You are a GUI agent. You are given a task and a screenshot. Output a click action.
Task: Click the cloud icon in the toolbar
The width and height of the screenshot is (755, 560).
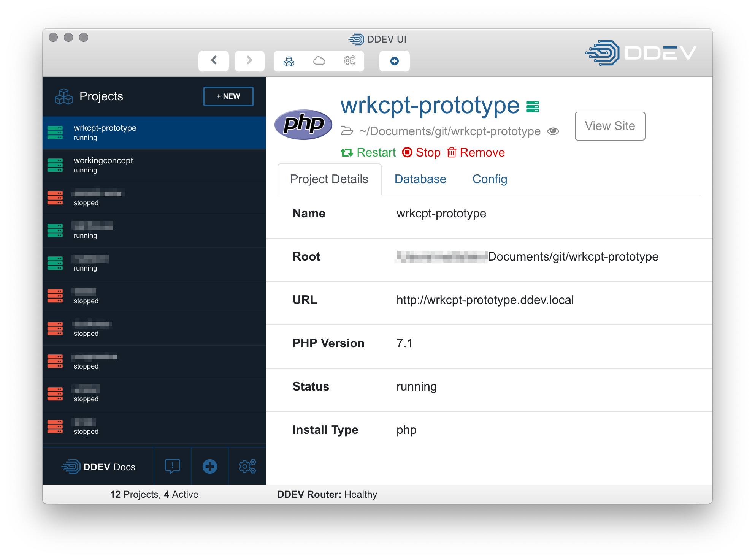pos(319,61)
